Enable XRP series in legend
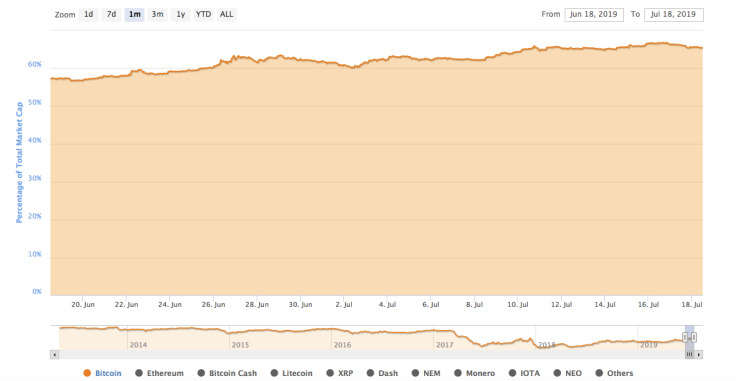Screen dimensions: 736x381 (339, 373)
